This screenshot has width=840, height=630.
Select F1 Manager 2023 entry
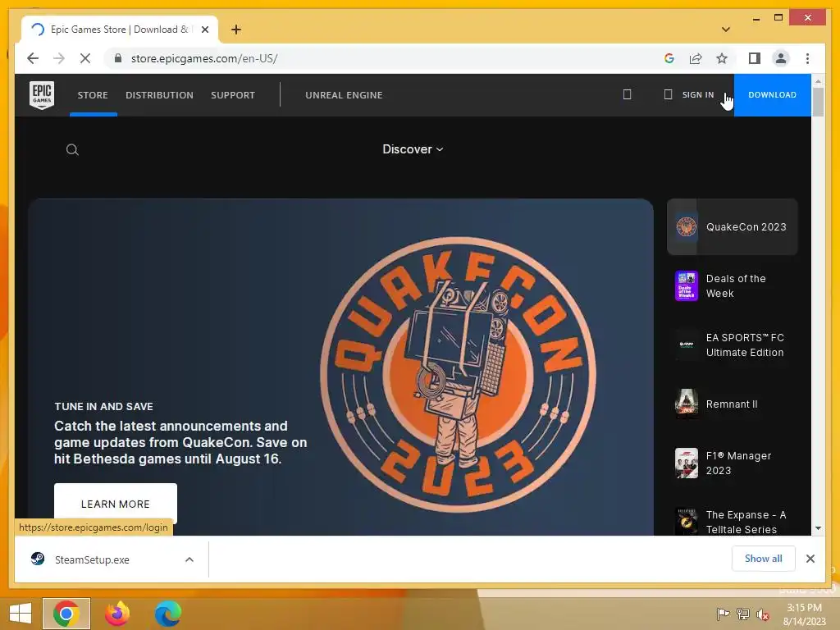click(x=733, y=463)
